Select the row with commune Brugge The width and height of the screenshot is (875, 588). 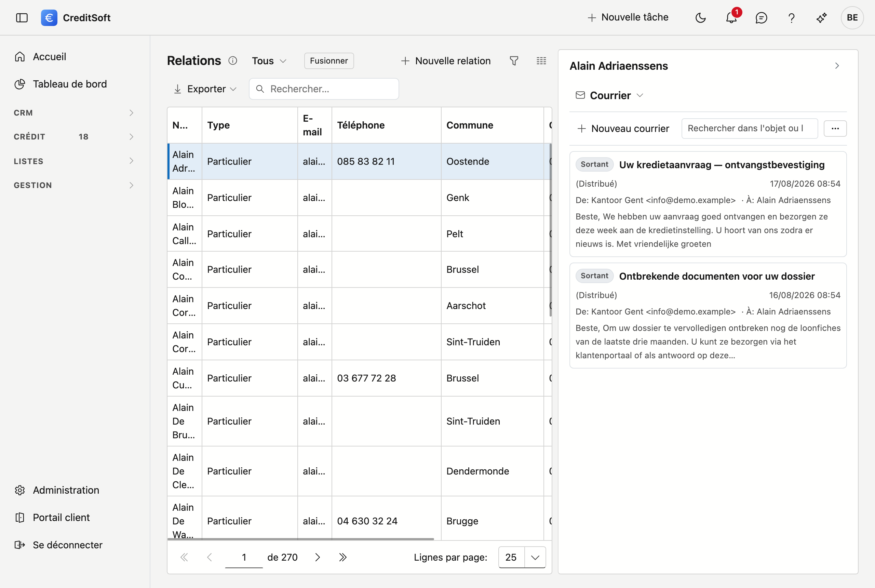tap(359, 519)
